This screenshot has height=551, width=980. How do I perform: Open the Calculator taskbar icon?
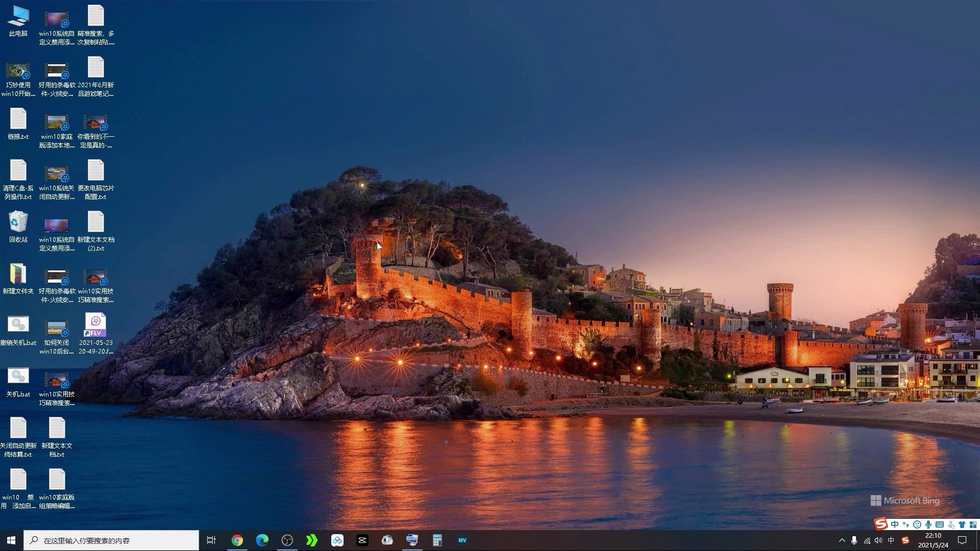437,540
